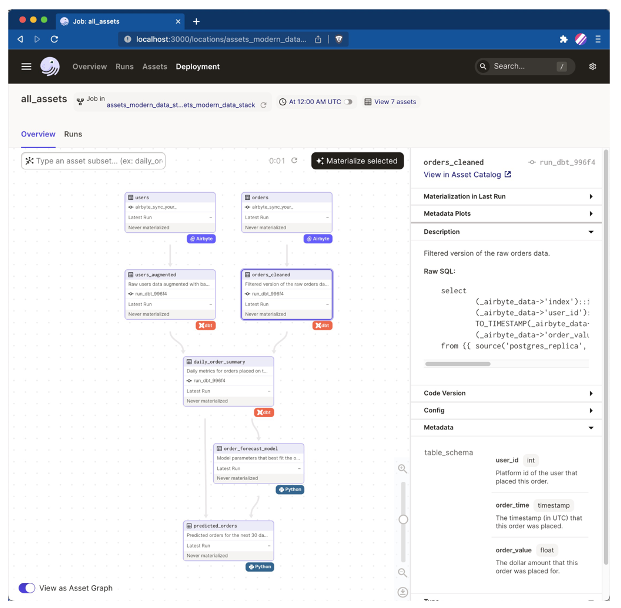
Task: Open Assets in the top navigation
Action: click(x=154, y=66)
